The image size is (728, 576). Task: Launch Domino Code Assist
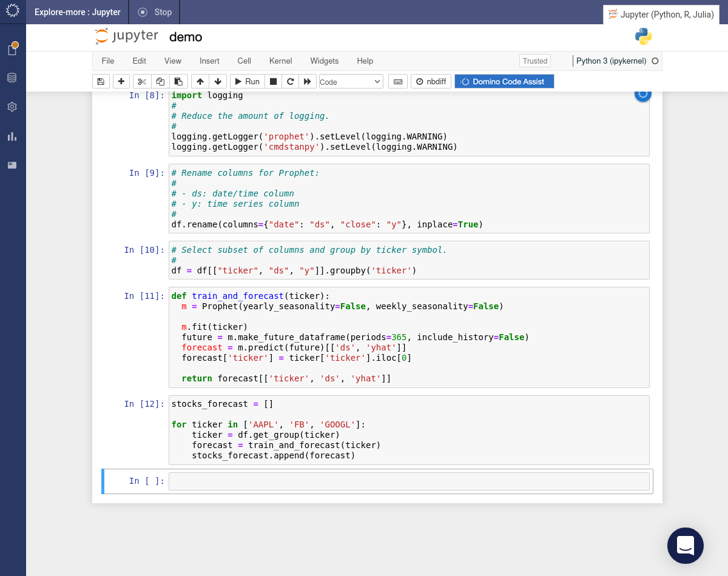505,81
